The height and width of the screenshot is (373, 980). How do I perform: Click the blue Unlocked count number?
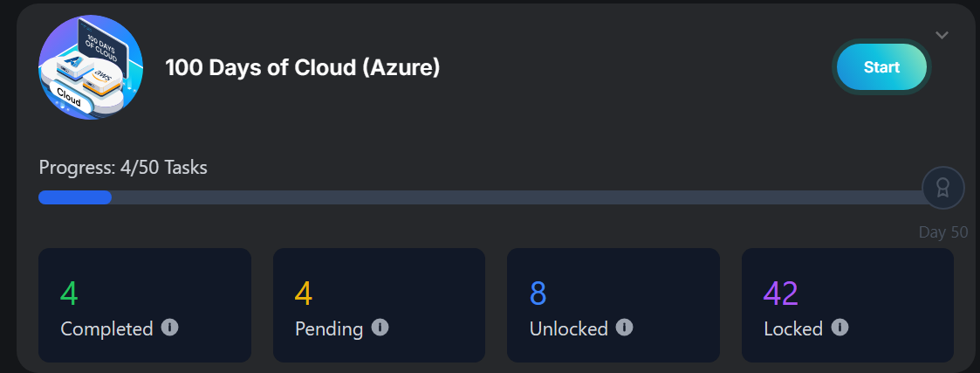538,294
